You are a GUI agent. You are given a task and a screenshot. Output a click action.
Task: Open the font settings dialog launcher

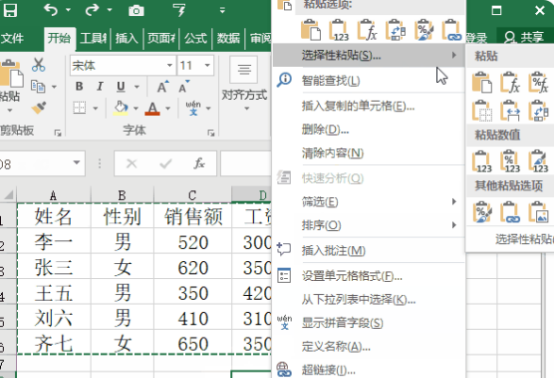(211, 133)
